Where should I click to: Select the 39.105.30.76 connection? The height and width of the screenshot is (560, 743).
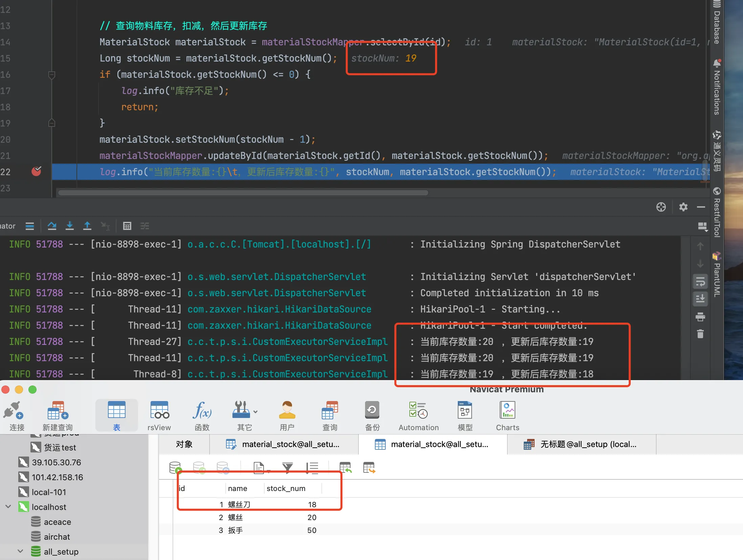(56, 462)
